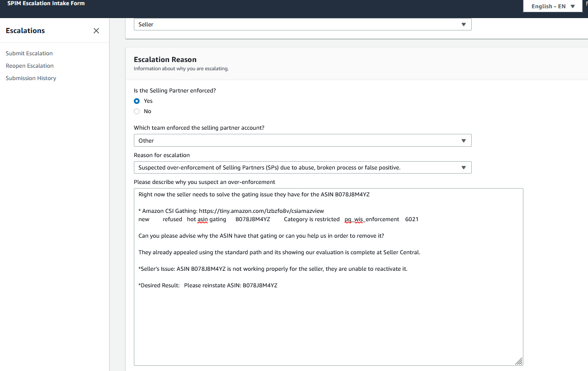This screenshot has height=371, width=588.
Task: Select Yes for Selling Partner enforced
Action: click(x=137, y=101)
